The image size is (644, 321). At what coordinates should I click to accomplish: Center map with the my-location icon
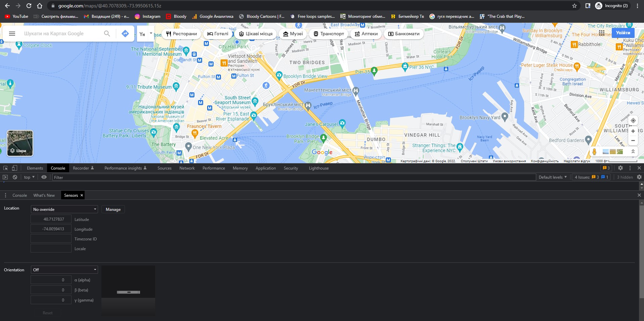tap(633, 121)
